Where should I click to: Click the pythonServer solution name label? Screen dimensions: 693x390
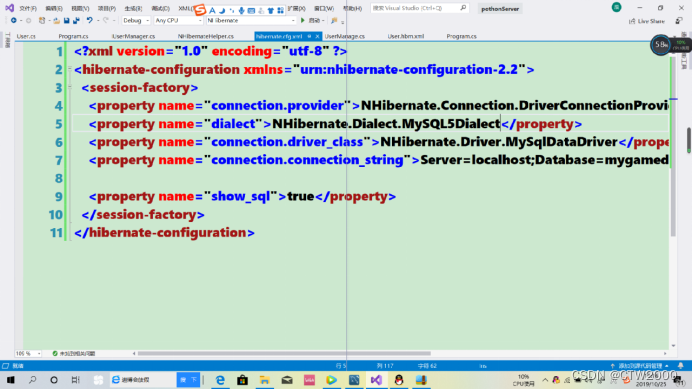pyautogui.click(x=500, y=8)
